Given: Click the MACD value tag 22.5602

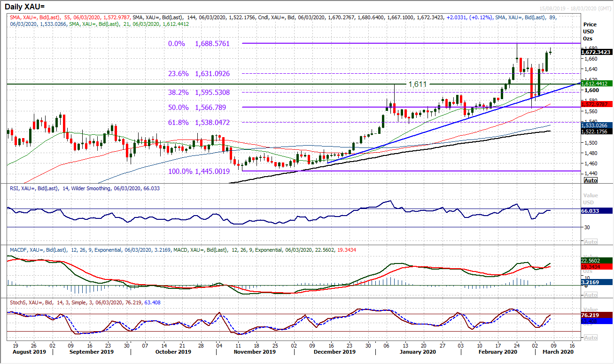Looking at the screenshot, I should [597, 261].
